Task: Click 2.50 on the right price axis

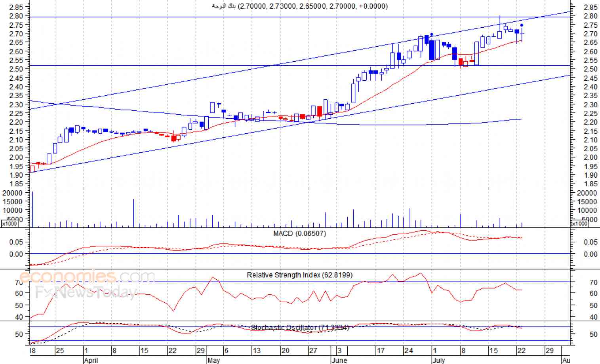Action: (x=590, y=69)
